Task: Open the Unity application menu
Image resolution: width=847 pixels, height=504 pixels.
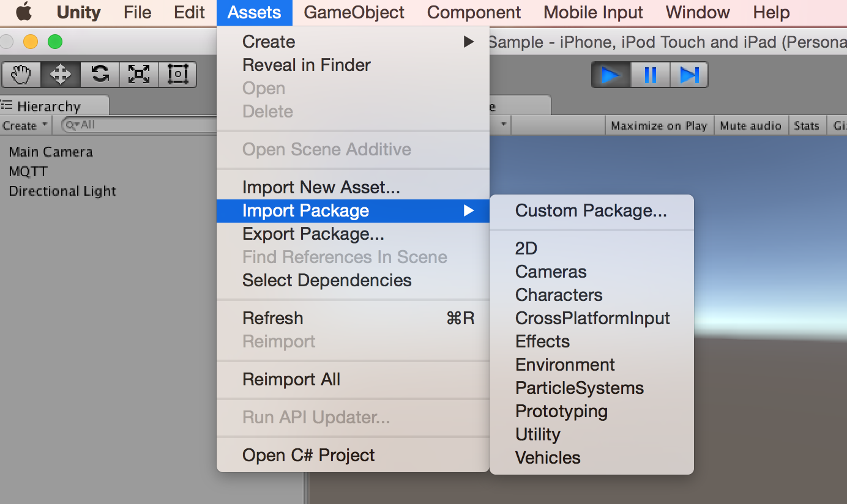Action: click(78, 12)
